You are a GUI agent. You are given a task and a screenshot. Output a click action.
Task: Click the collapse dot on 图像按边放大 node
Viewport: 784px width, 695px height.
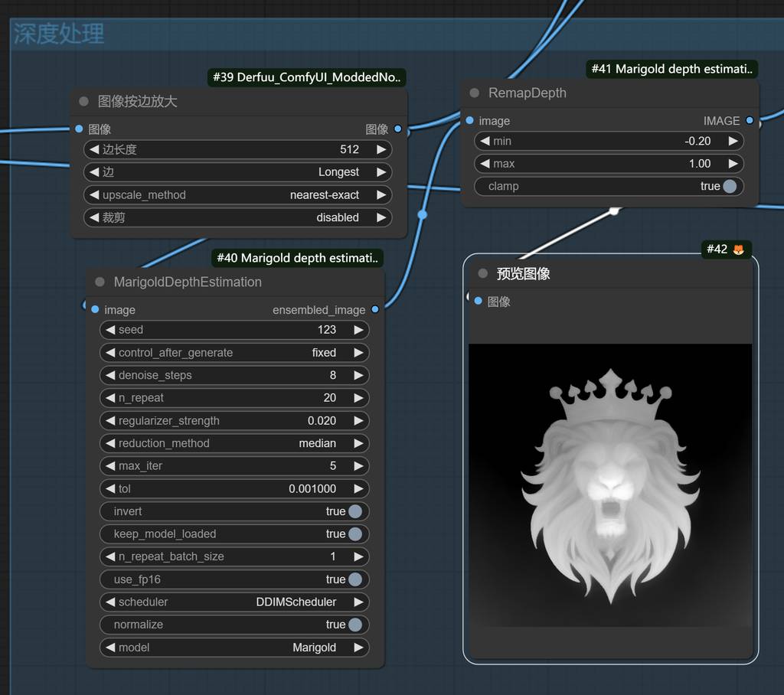(83, 101)
